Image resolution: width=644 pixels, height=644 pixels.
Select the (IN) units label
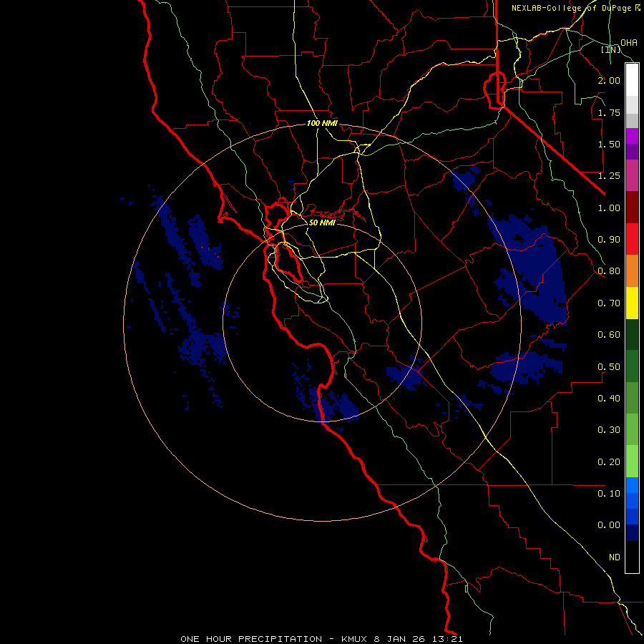611,49
